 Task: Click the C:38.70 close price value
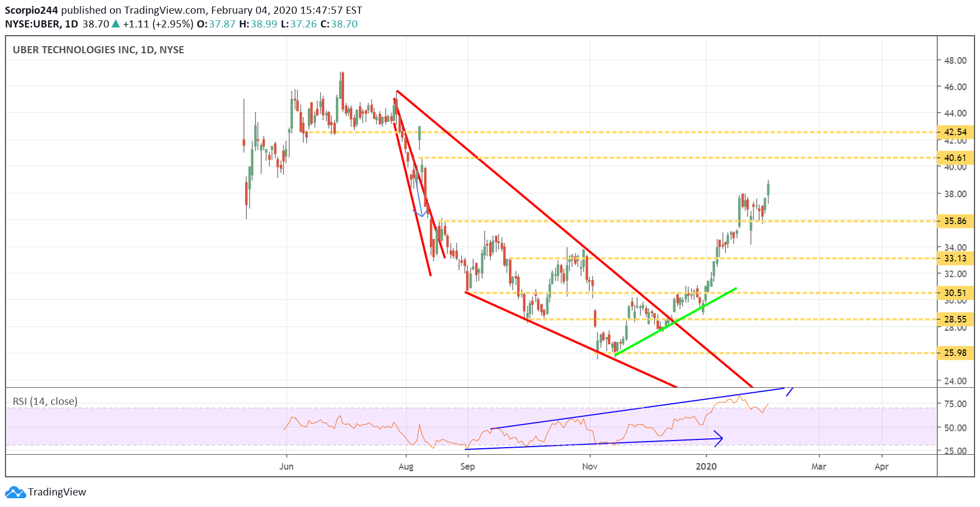[x=339, y=24]
